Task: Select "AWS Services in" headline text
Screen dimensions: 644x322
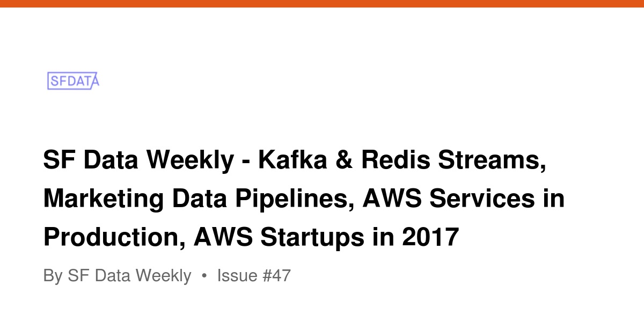Action: 464,199
